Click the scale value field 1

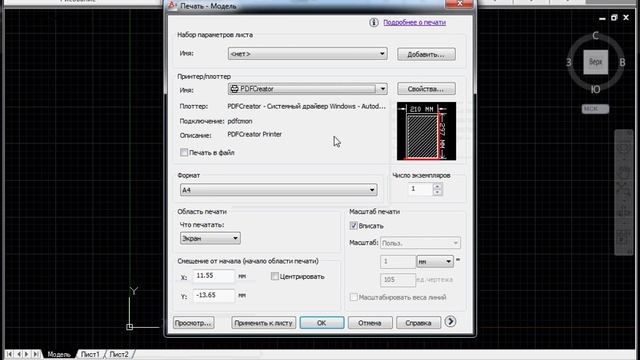pos(398,261)
